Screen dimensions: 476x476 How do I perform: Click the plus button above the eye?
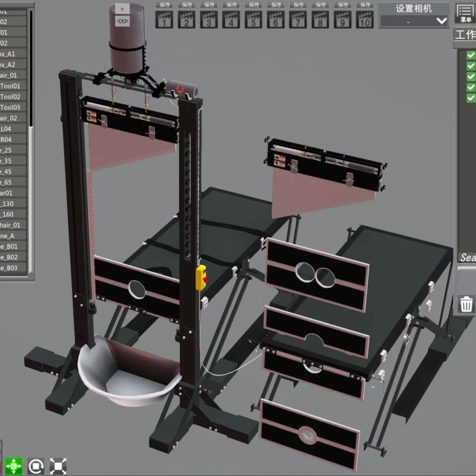coord(122,9)
